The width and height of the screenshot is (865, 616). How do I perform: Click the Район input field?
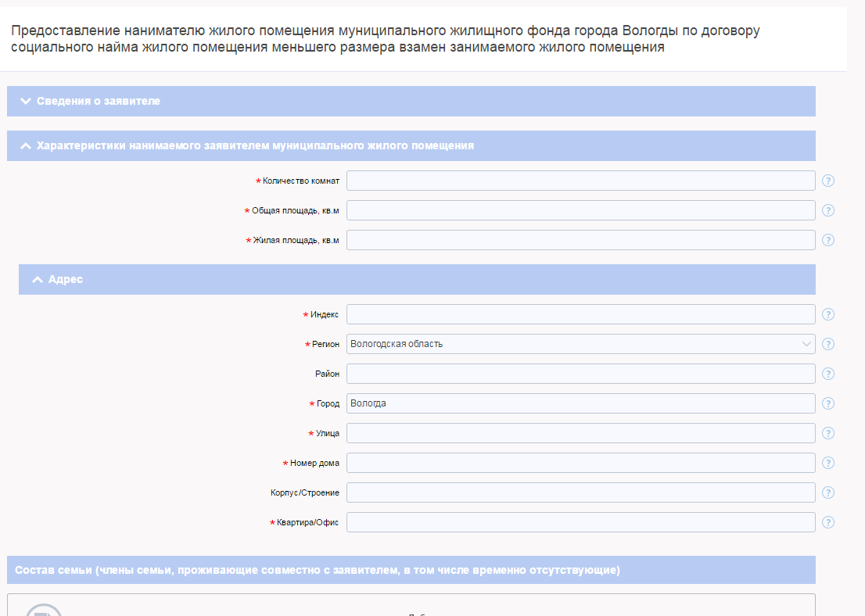580,374
